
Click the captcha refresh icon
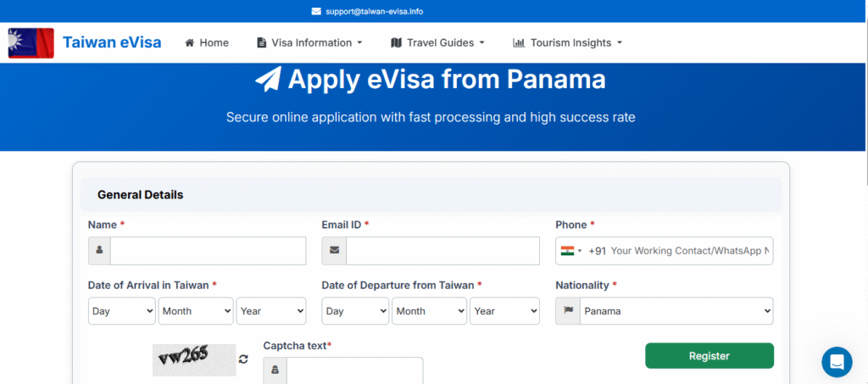pyautogui.click(x=244, y=359)
